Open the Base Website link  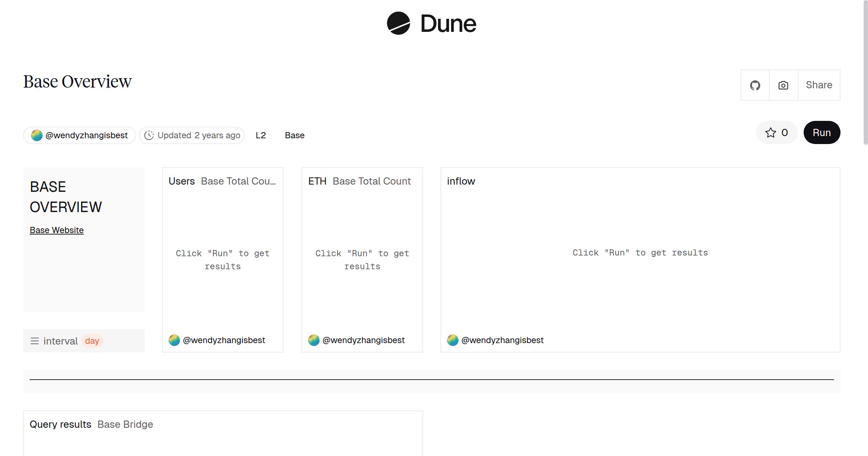[x=57, y=230]
